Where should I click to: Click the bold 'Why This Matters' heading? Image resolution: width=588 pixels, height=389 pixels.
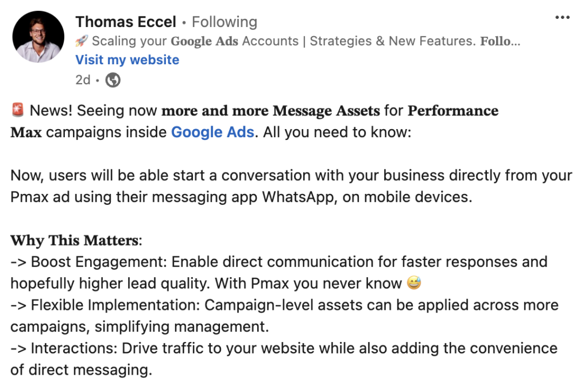point(75,240)
